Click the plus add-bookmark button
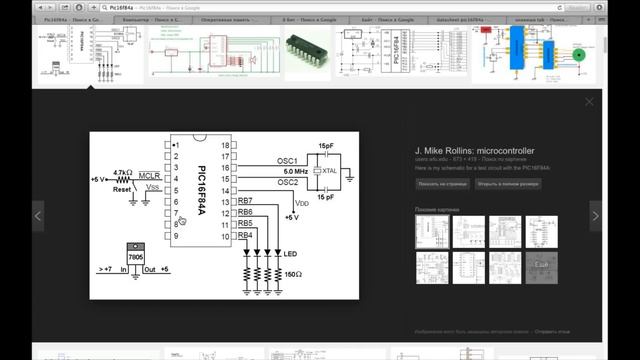 point(93,8)
